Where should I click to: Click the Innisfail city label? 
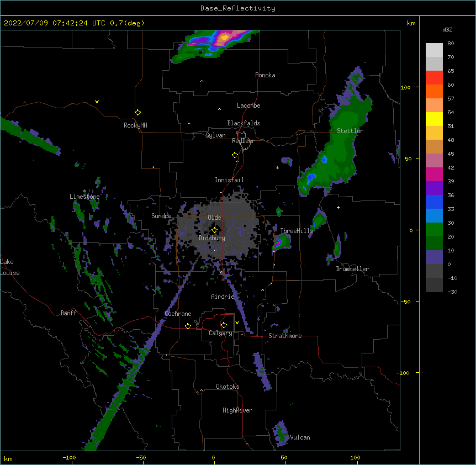click(229, 180)
